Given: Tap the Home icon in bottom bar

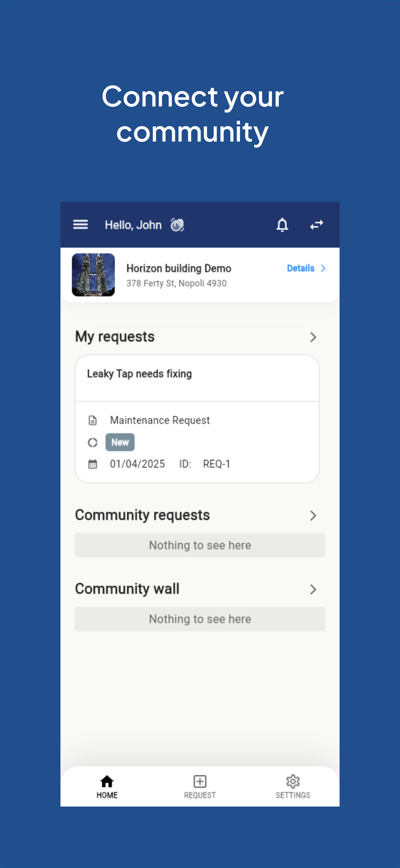Looking at the screenshot, I should (107, 781).
